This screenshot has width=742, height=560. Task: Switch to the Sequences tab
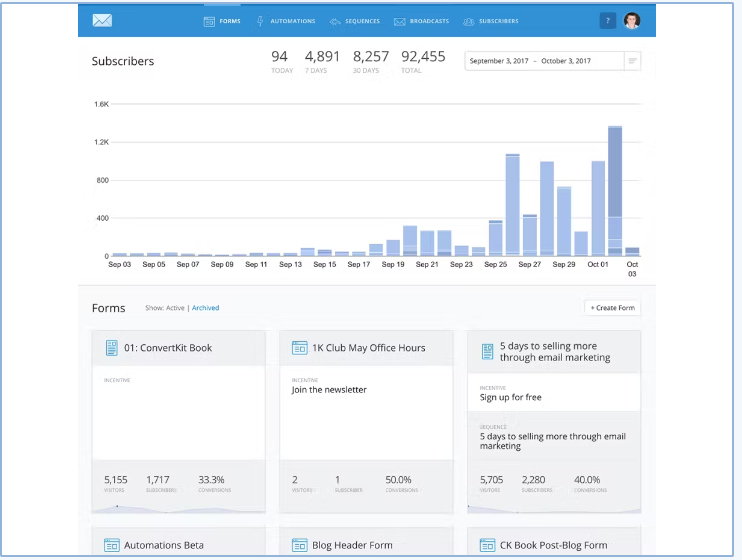tap(355, 21)
